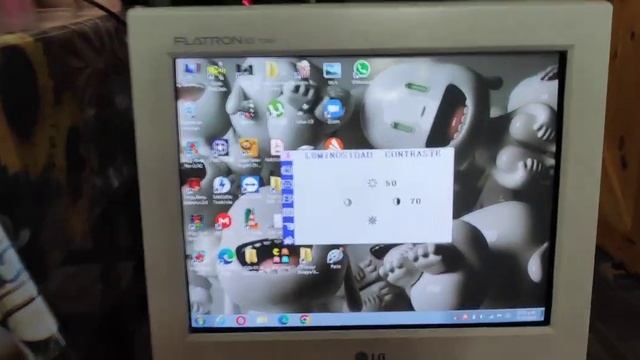The image size is (640, 360).
Task: Click the Windows Start button
Action: pyautogui.click(x=200, y=321)
